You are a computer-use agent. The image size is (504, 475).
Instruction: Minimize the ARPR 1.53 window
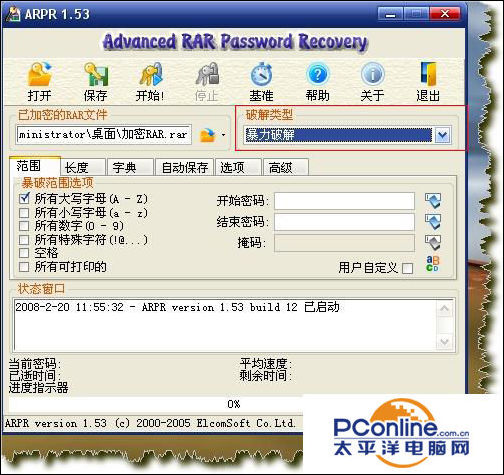(x=391, y=14)
